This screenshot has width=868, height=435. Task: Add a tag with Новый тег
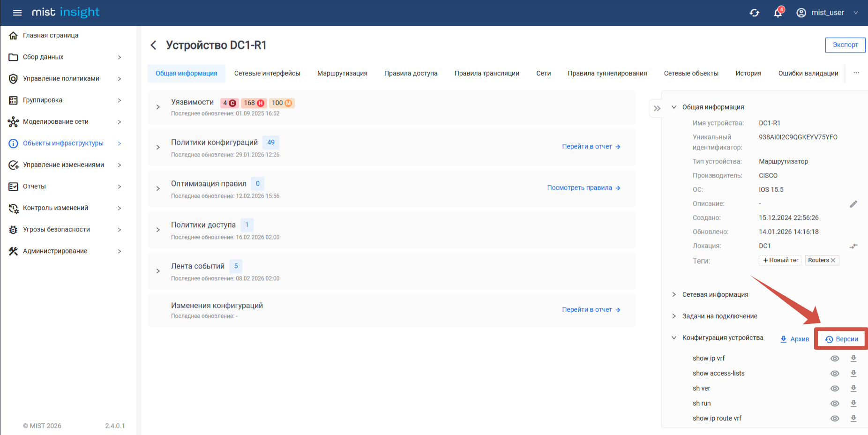(x=780, y=260)
